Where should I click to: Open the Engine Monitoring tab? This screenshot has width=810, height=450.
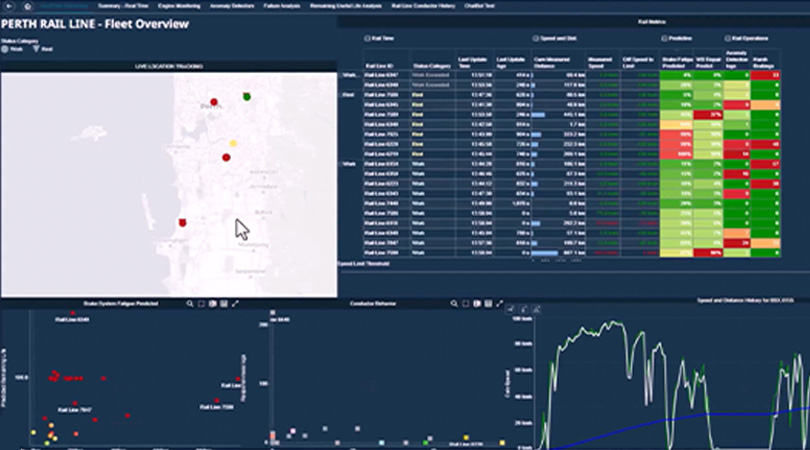pos(179,6)
